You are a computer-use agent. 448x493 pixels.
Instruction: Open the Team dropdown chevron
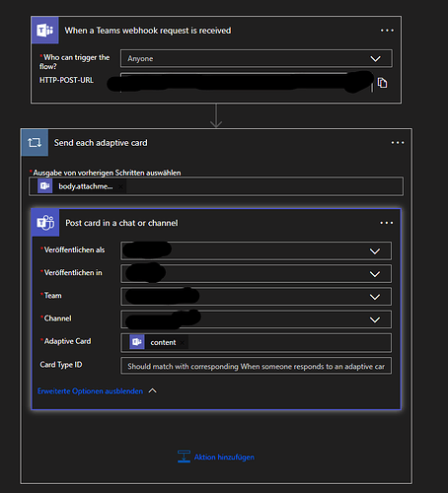click(375, 297)
